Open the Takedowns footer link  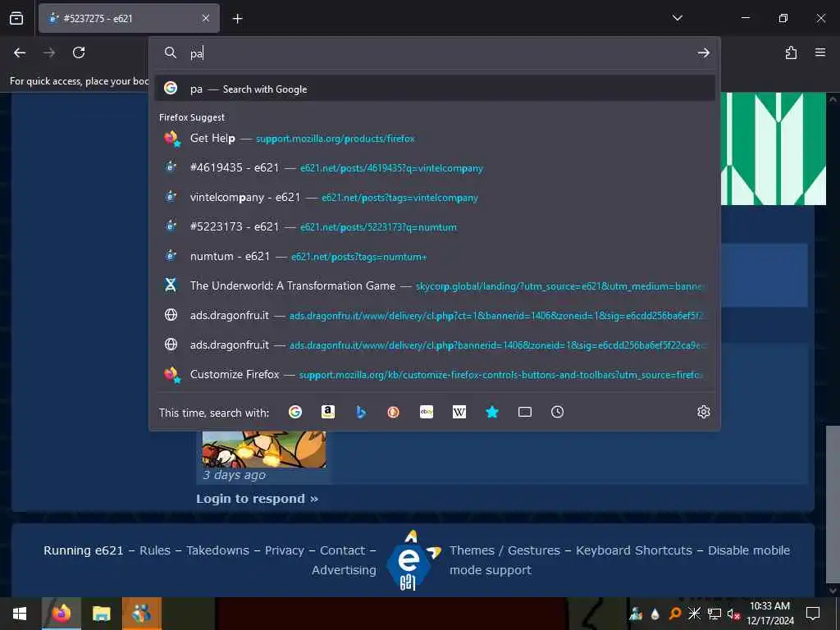pos(217,550)
